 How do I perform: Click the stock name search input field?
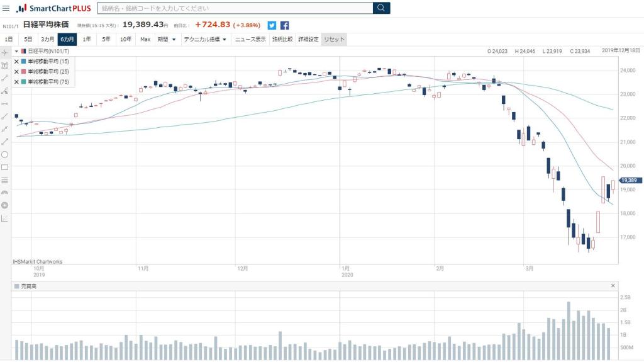point(235,8)
